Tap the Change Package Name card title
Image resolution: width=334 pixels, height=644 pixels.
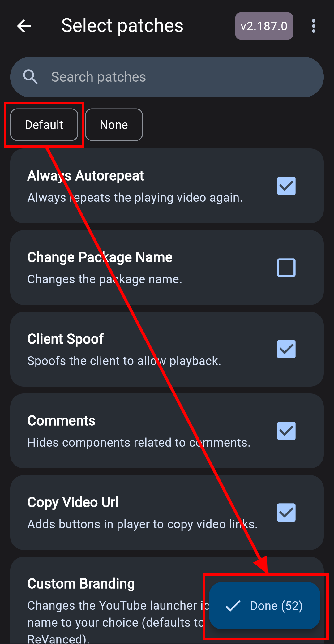point(100,257)
